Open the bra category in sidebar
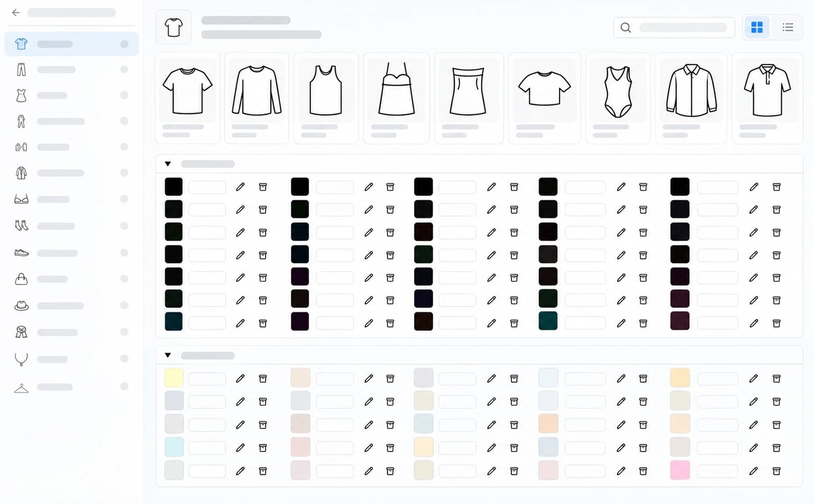The height and width of the screenshot is (504, 814). pyautogui.click(x=72, y=199)
